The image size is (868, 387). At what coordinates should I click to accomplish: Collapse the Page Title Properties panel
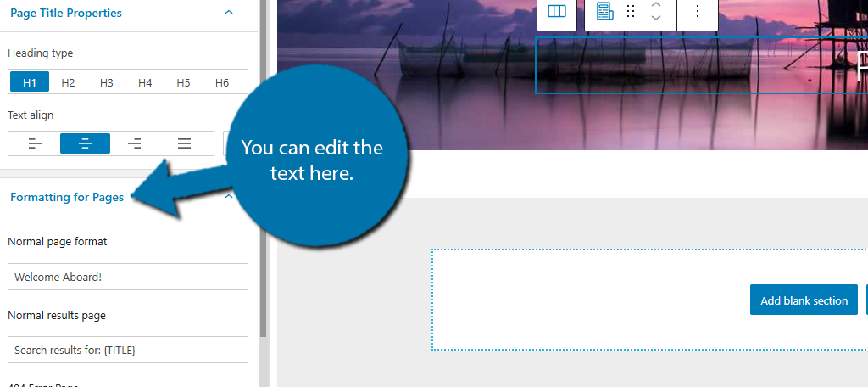coord(229,12)
